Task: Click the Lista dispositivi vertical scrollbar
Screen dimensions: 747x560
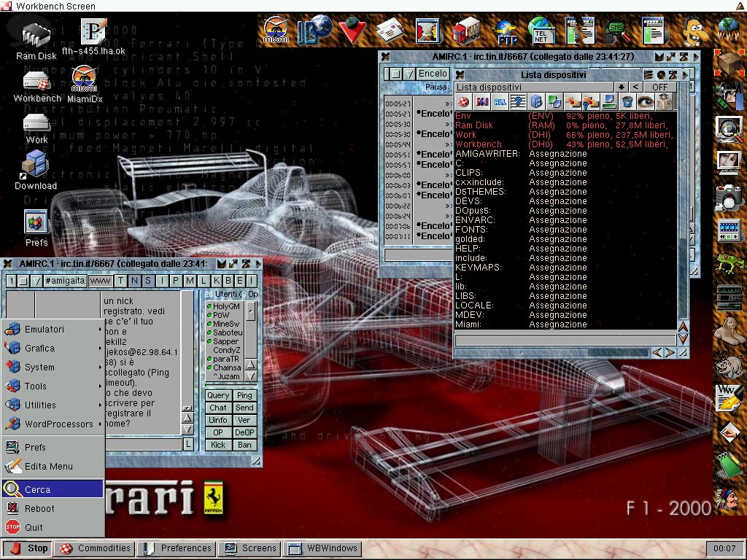Action: pyautogui.click(x=683, y=200)
